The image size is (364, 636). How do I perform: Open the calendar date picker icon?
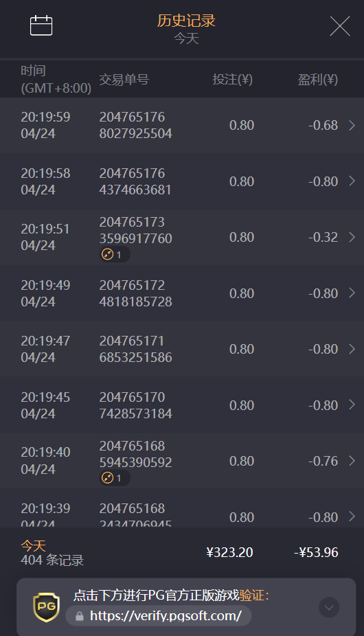41,25
